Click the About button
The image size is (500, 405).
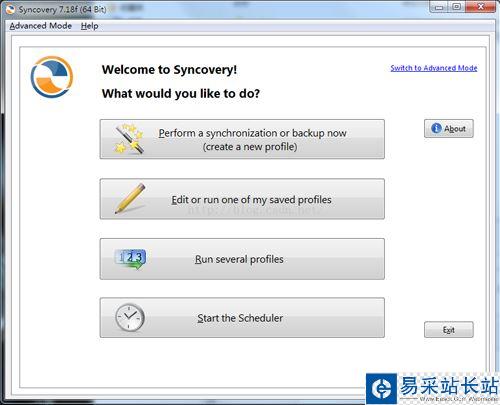click(x=449, y=128)
